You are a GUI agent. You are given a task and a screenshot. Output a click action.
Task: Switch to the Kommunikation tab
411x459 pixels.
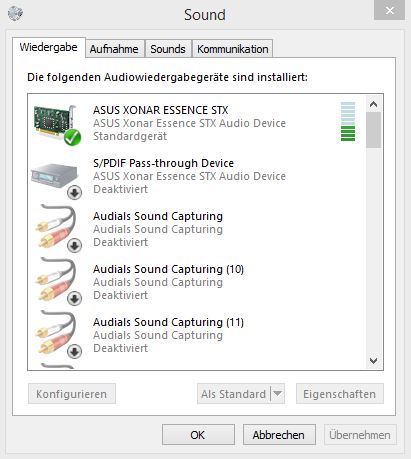[233, 49]
